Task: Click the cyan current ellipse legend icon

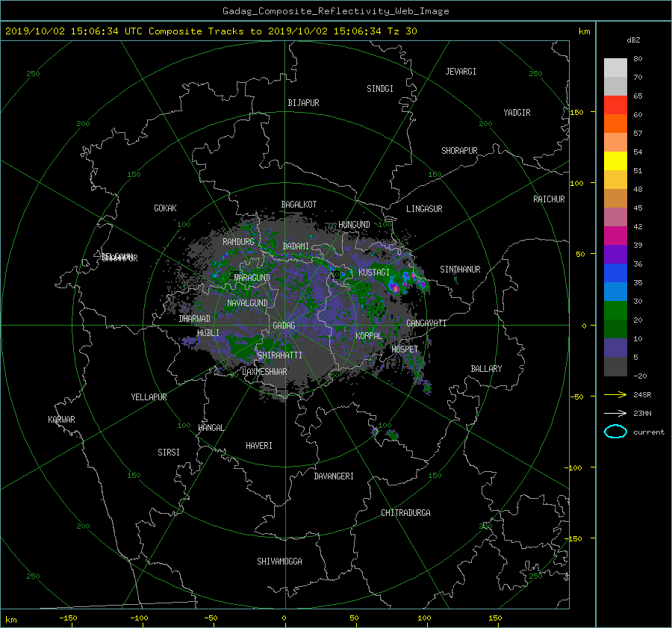Action: (615, 432)
